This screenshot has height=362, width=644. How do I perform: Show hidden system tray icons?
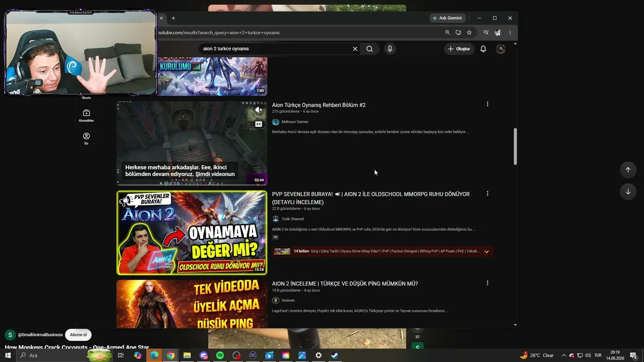click(563, 355)
